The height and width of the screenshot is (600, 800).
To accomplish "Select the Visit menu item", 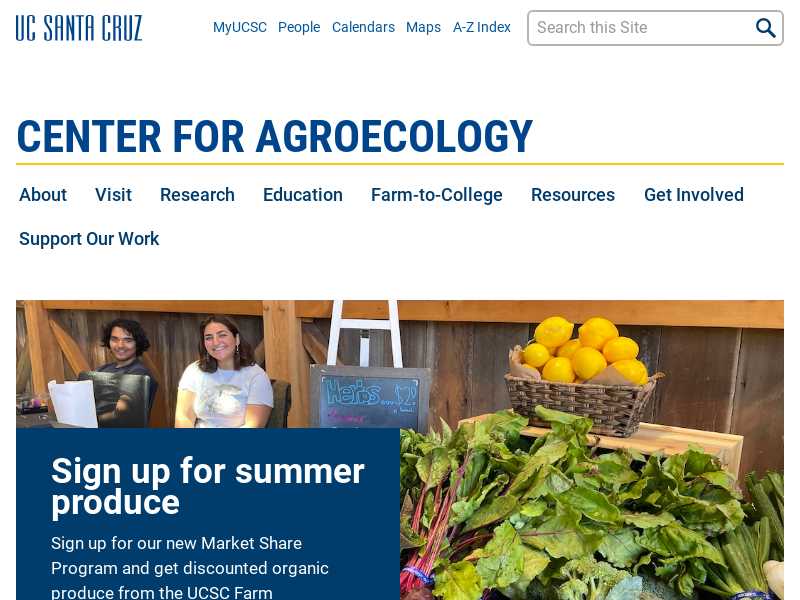I will coord(113,195).
